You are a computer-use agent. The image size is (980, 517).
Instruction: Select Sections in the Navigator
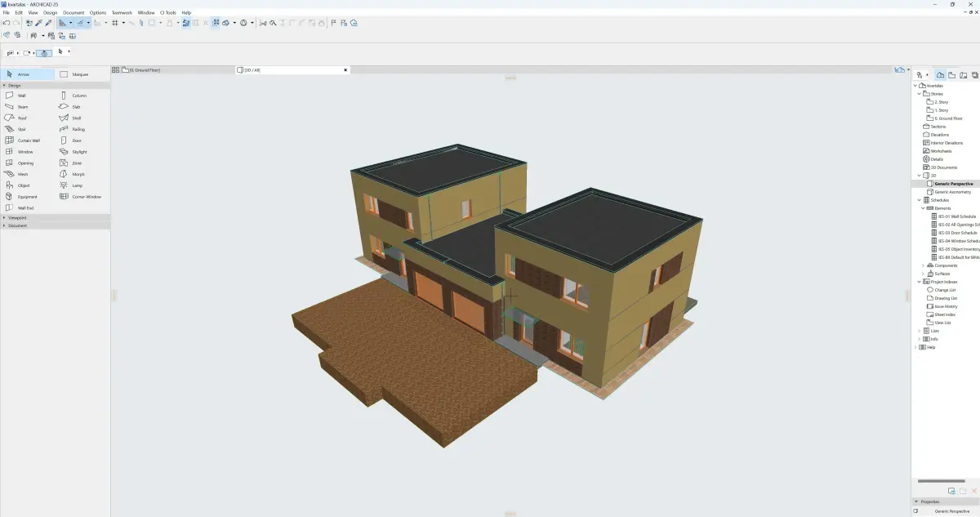click(936, 127)
